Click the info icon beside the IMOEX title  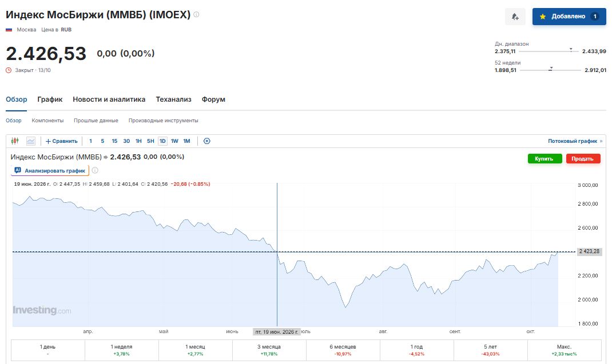pos(196,14)
